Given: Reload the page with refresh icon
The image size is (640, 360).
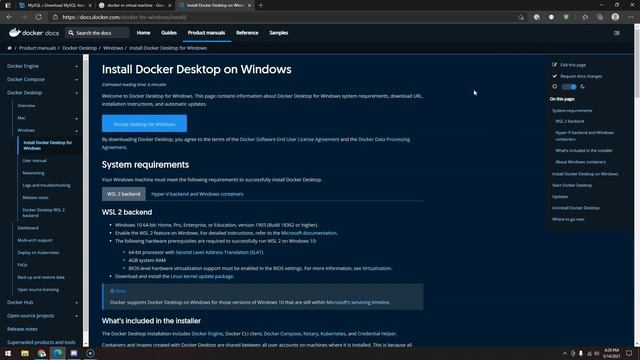Looking at the screenshot, I should (x=38, y=17).
